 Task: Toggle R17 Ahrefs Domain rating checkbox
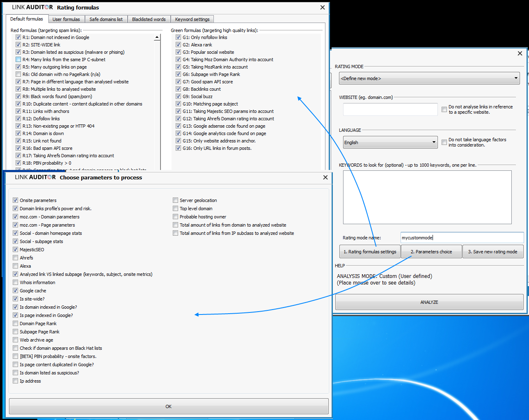click(x=18, y=156)
